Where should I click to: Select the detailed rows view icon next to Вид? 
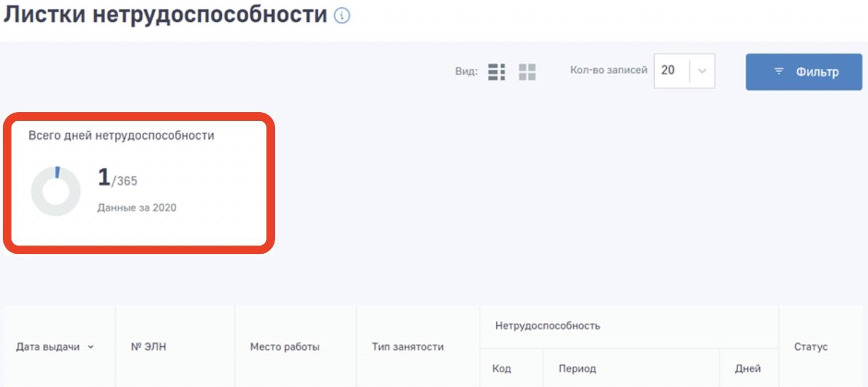click(496, 72)
